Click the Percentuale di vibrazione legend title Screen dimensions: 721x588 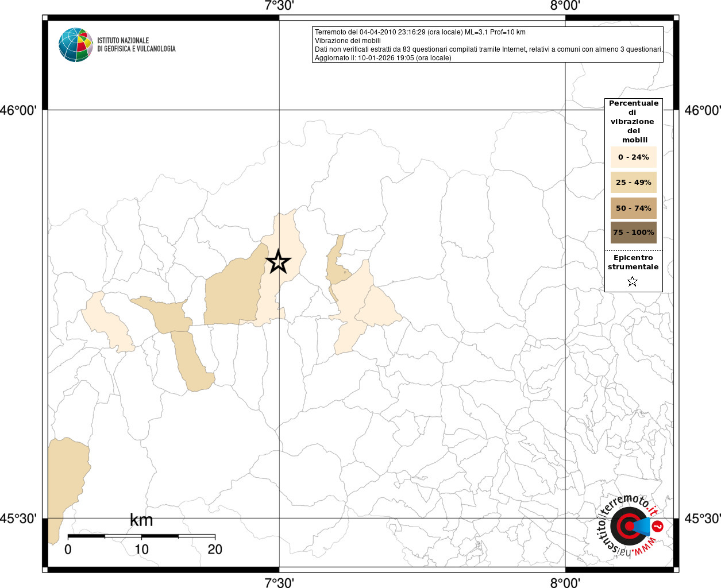click(x=633, y=121)
